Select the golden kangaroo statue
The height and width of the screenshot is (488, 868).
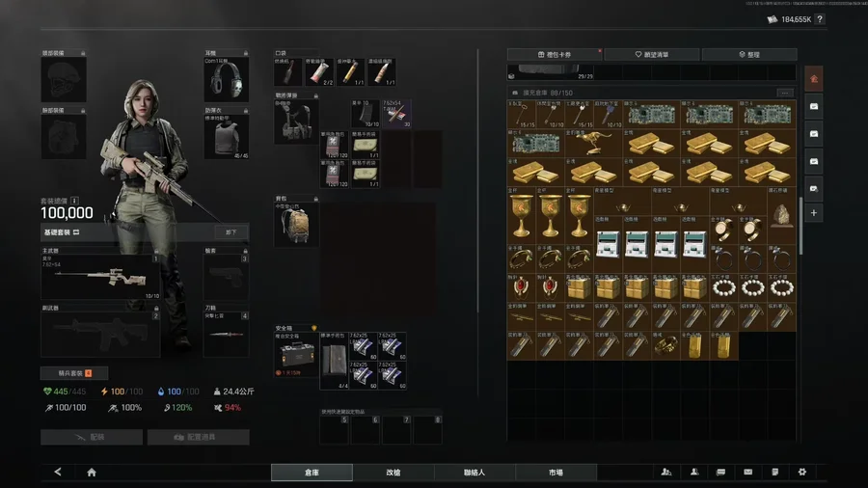click(x=593, y=144)
